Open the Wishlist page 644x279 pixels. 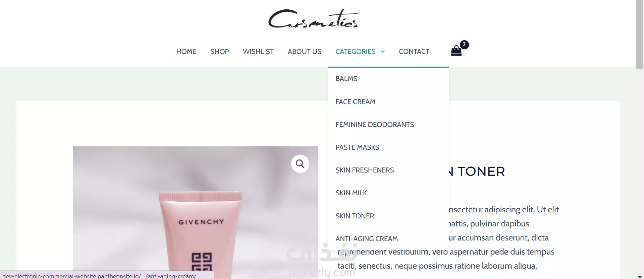tap(258, 52)
